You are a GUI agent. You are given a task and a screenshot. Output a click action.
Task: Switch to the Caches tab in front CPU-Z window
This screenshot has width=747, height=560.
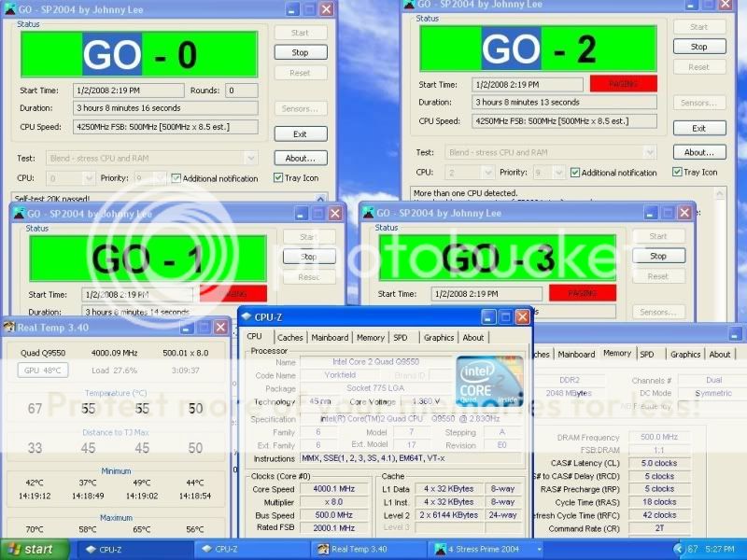click(289, 338)
